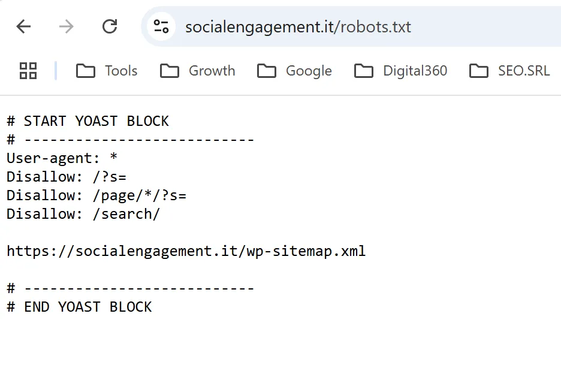Click the Digital360 folder icon
Image resolution: width=561 pixels, height=392 pixels.
coord(364,71)
